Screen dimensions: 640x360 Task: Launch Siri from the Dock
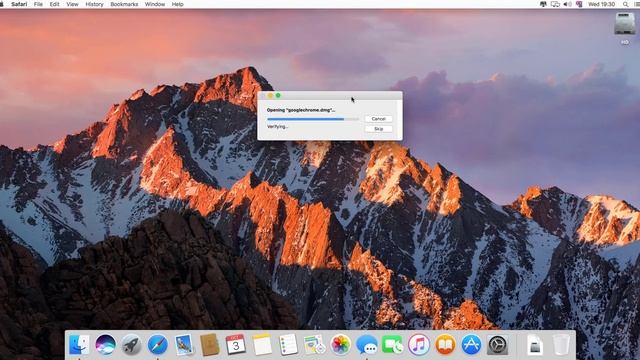point(105,344)
